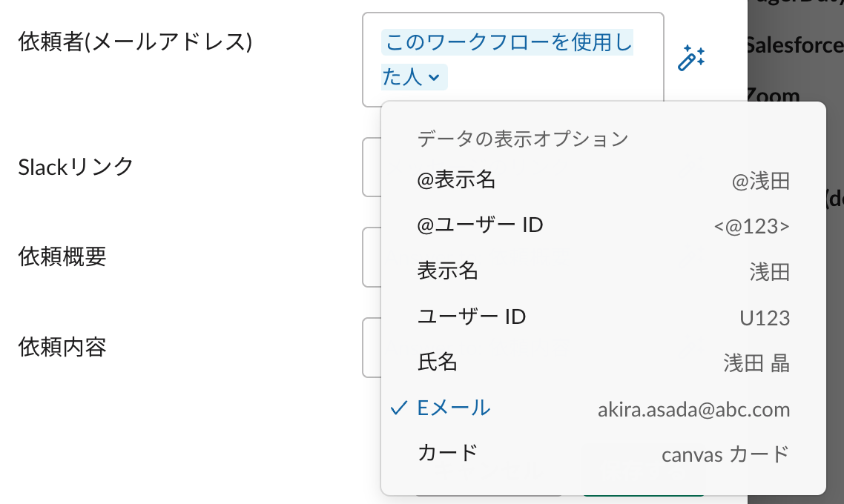
Task: Click the データの表示オプション menu header
Action: (x=523, y=139)
